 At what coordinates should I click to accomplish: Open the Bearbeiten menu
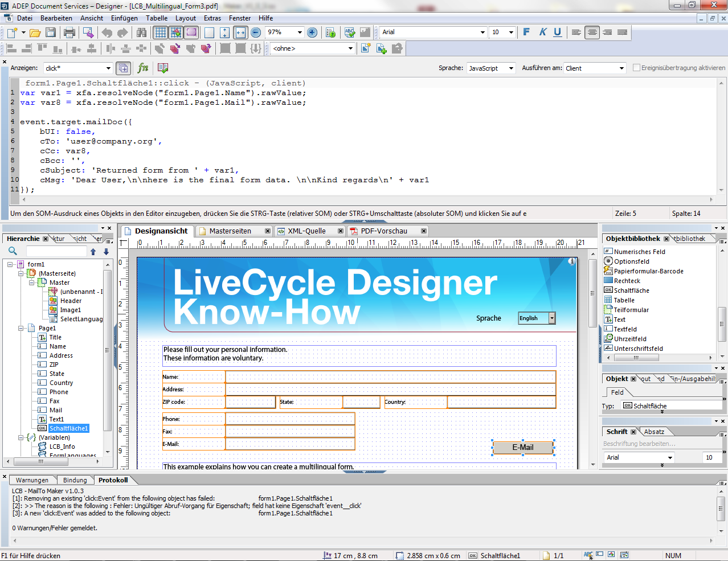tap(56, 18)
